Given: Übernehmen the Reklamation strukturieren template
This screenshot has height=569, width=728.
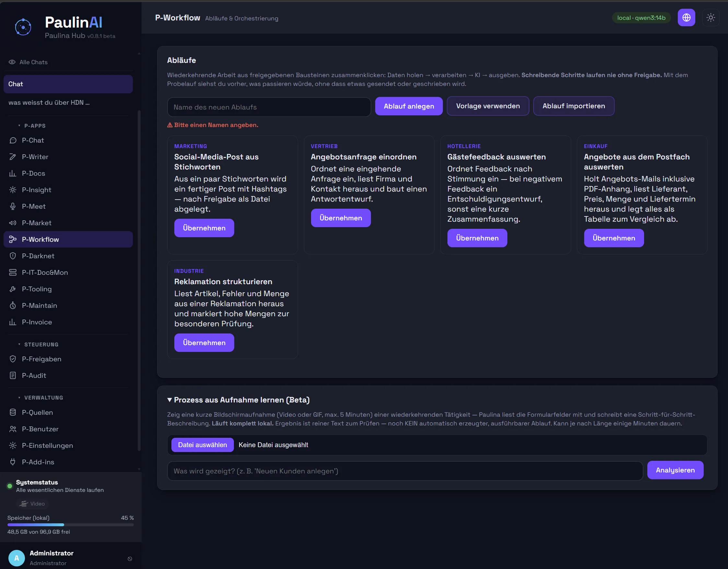Looking at the screenshot, I should pyautogui.click(x=204, y=343).
